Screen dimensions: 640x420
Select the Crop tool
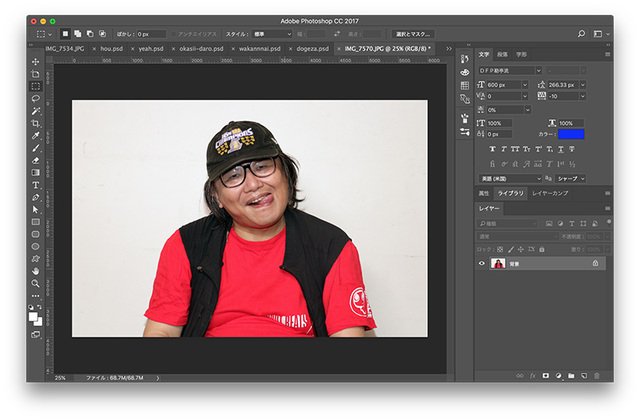pos(36,123)
